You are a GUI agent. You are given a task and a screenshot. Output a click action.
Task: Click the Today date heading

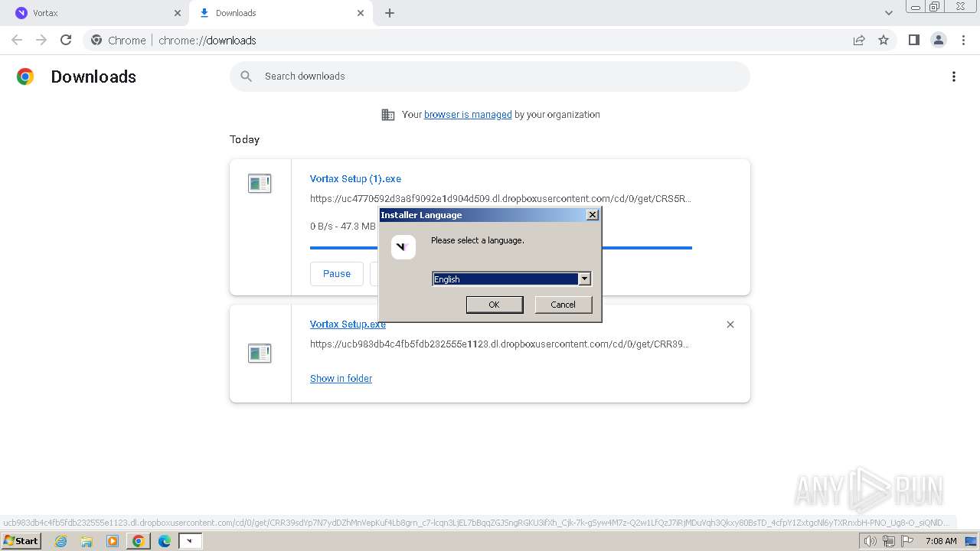point(245,139)
